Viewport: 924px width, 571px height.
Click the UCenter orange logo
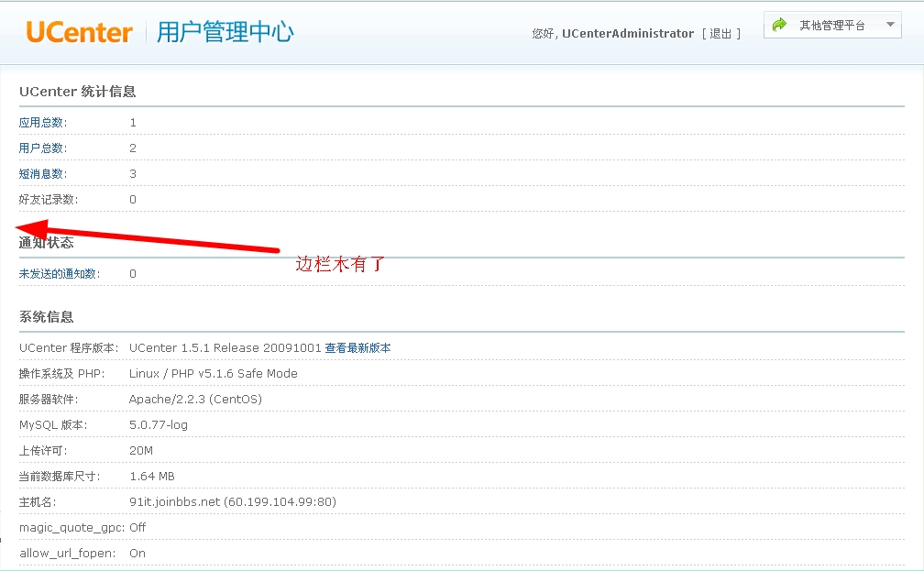coord(79,32)
